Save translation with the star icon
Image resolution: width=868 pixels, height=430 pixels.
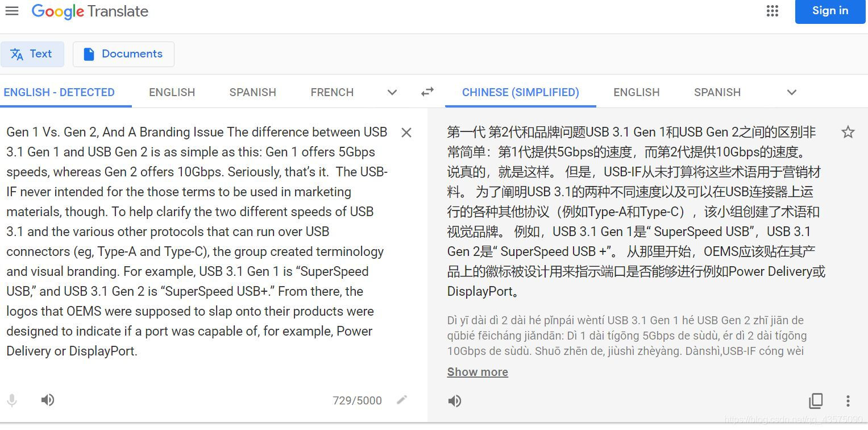pyautogui.click(x=848, y=133)
